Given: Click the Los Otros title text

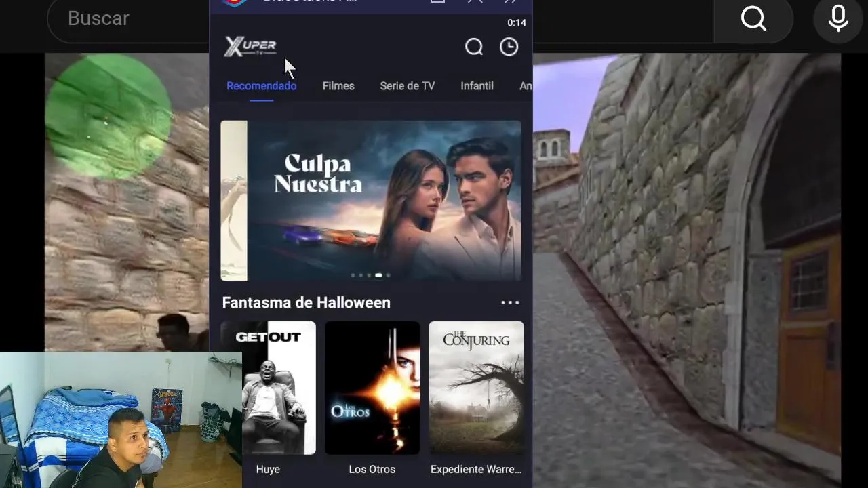Looking at the screenshot, I should [372, 469].
